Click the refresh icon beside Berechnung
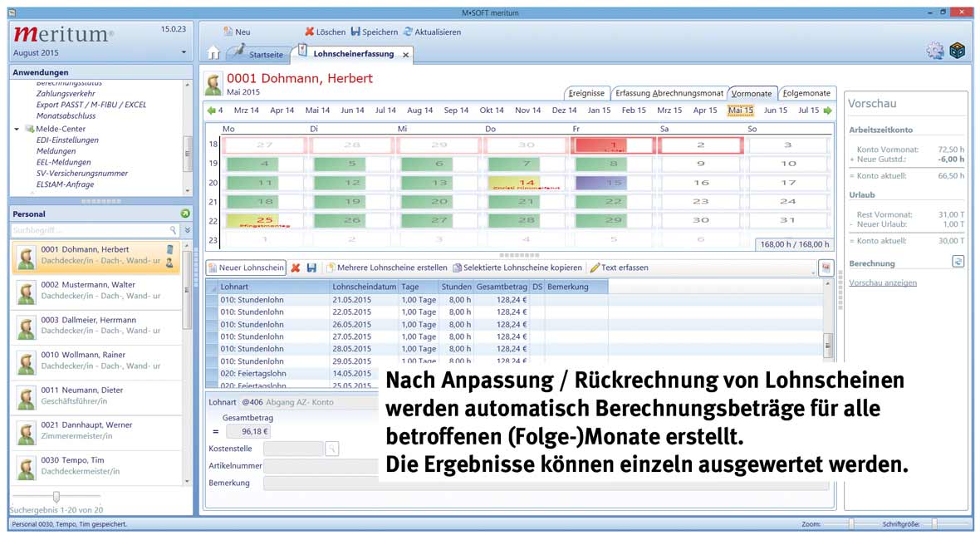This screenshot has height=540, width=980. coord(958,262)
